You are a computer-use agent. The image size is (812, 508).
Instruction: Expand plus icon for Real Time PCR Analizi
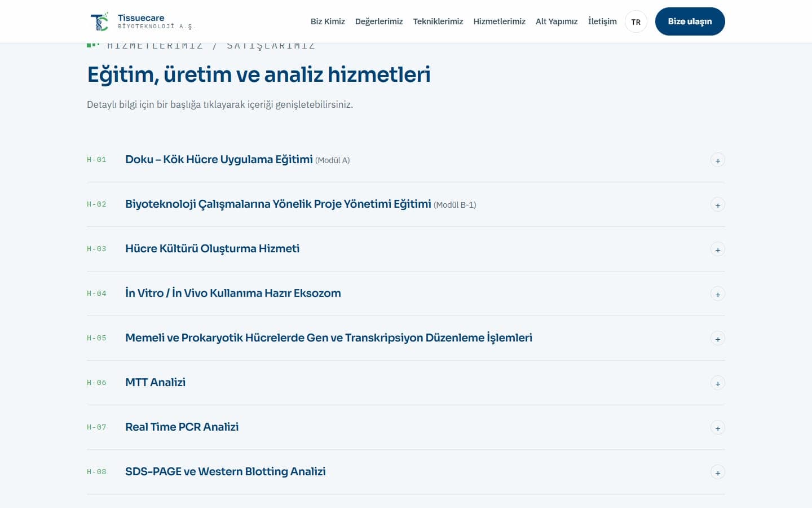[717, 428]
